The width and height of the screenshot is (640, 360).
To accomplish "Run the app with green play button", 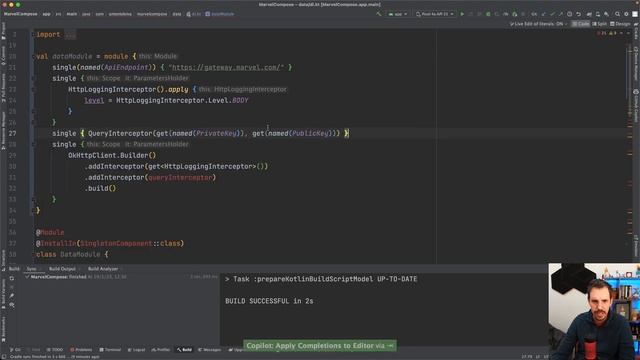I will 462,14.
